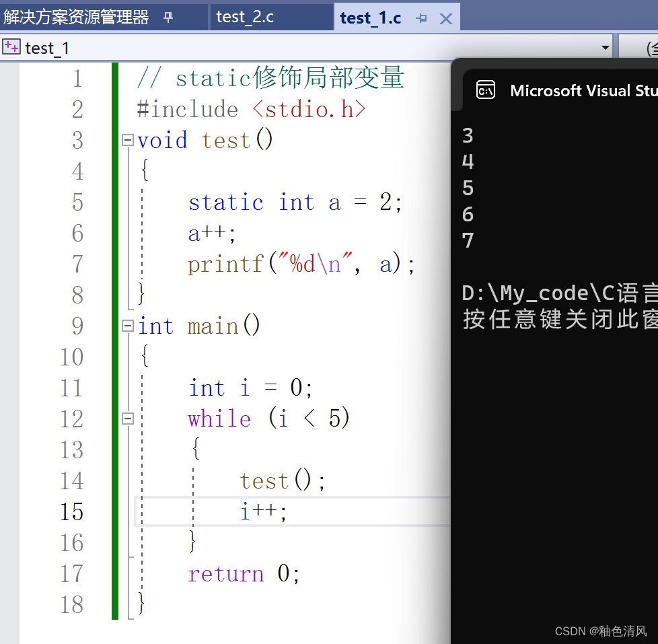This screenshot has height=644, width=658.
Task: Collapse the void test() function
Action: [128, 140]
